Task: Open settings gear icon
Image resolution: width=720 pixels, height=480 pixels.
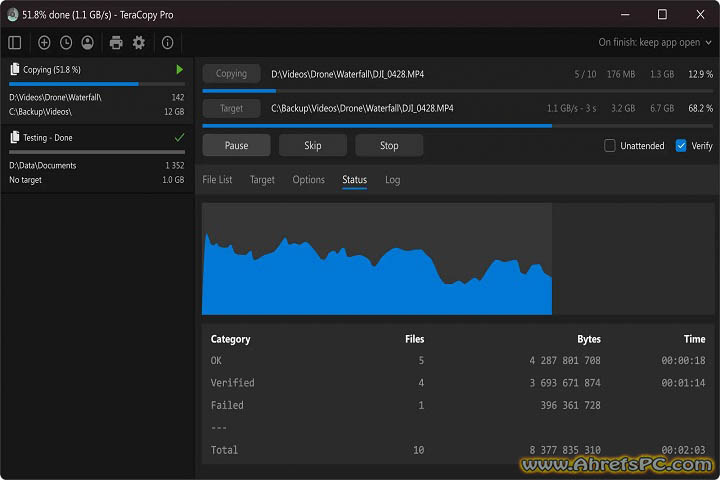Action: click(x=139, y=43)
